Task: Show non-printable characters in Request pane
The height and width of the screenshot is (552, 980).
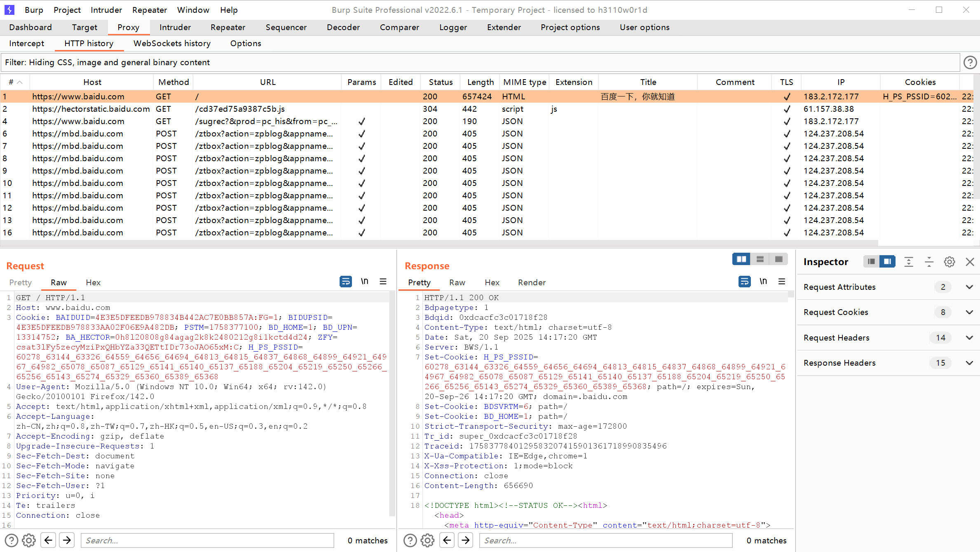Action: pos(365,282)
